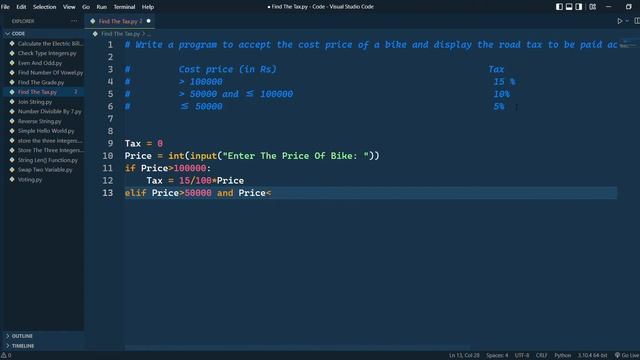Open the File menu
The width and height of the screenshot is (640, 360).
tap(5, 7)
